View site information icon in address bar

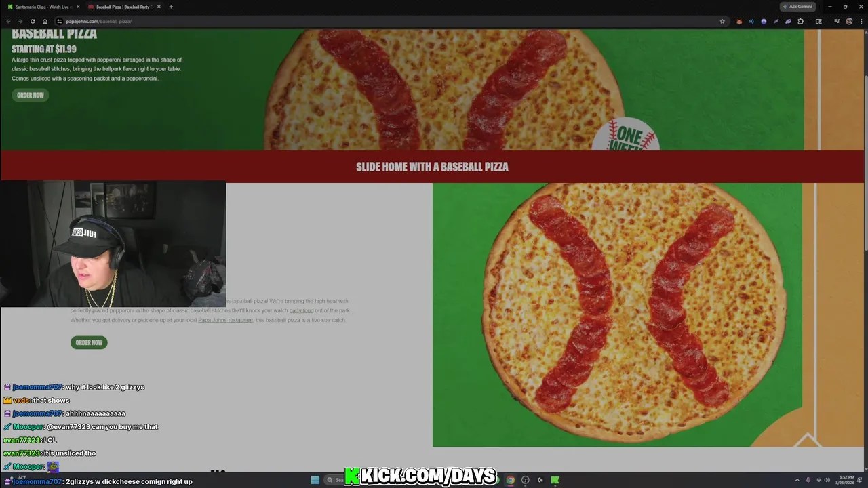[60, 21]
